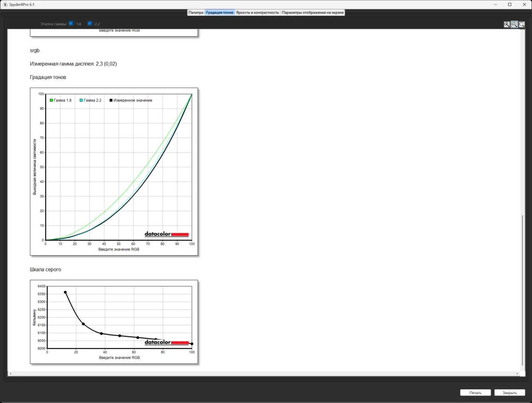Click the vertical scrollbar thumb
This screenshot has width=532, height=403.
pos(522,290)
